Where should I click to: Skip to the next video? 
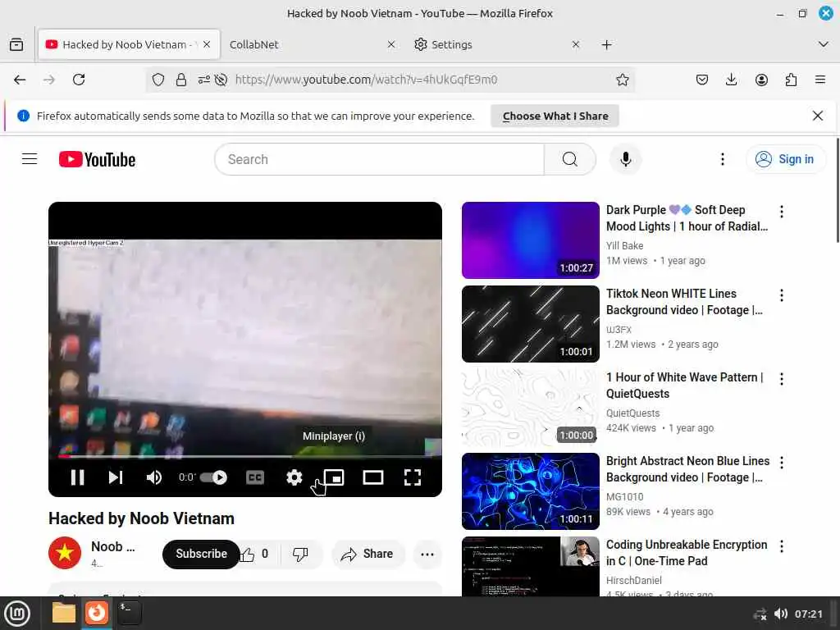click(x=116, y=477)
